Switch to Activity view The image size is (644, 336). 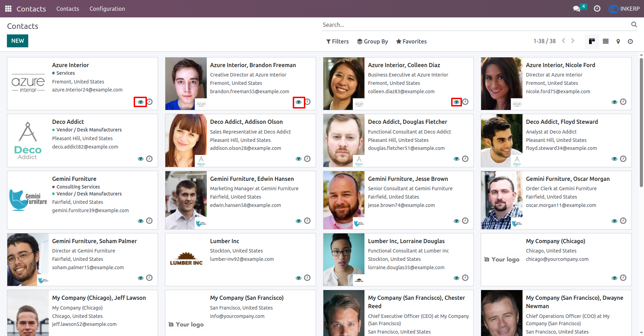tap(630, 41)
